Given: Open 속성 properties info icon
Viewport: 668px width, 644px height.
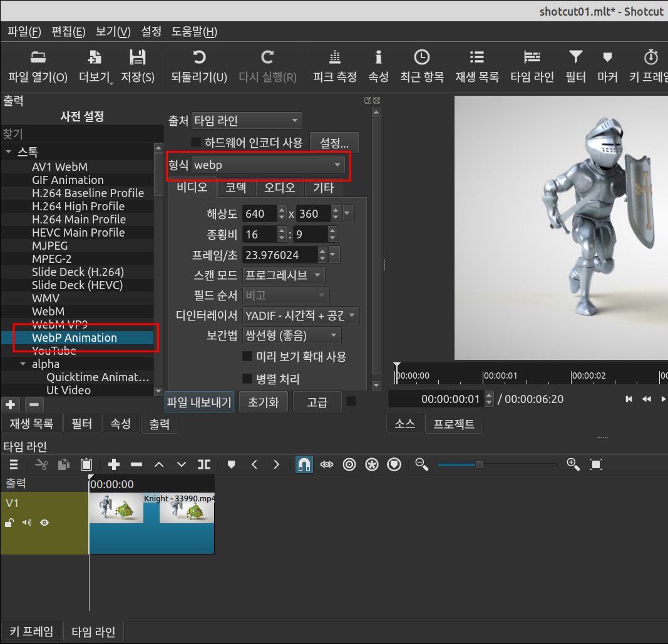Looking at the screenshot, I should tap(378, 66).
